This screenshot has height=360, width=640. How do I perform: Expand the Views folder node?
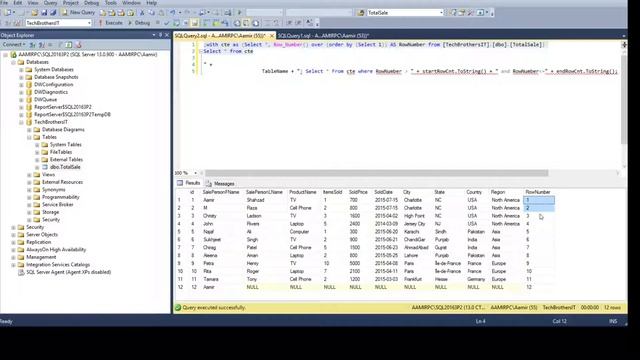click(29, 175)
